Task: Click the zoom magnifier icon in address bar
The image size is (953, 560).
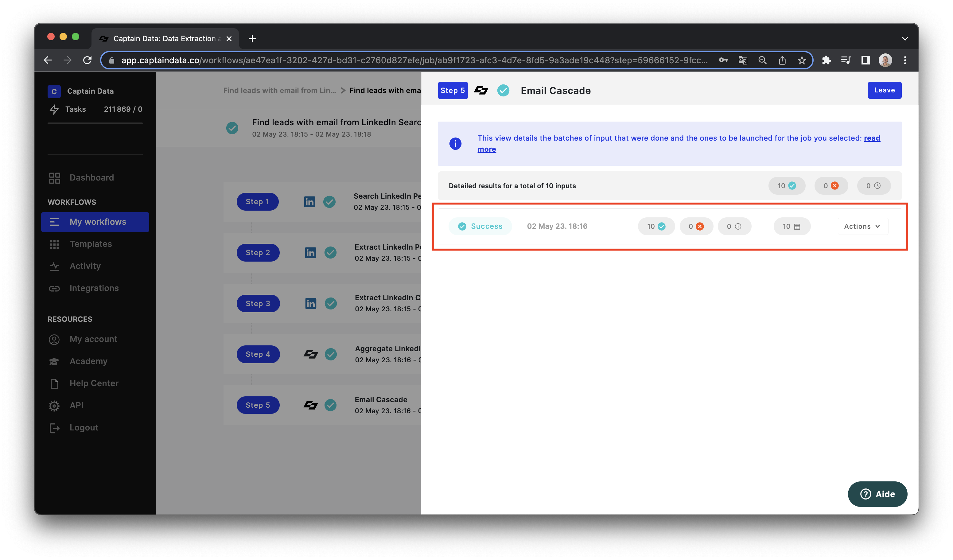Action: click(x=762, y=60)
